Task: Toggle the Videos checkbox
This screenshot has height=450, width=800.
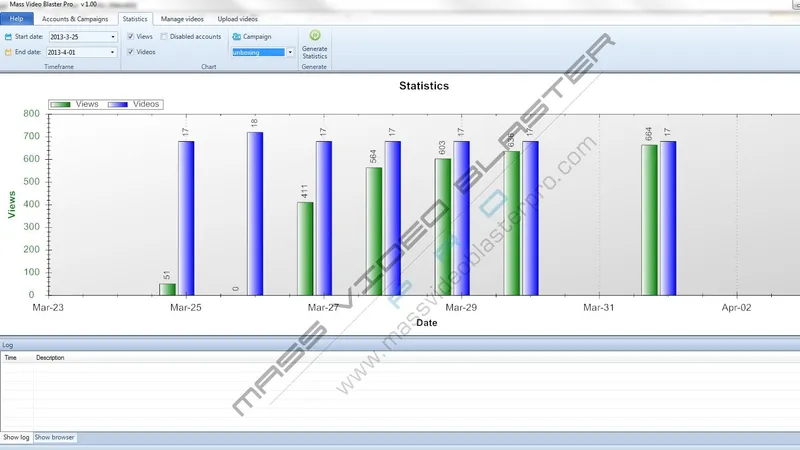Action: click(131, 52)
